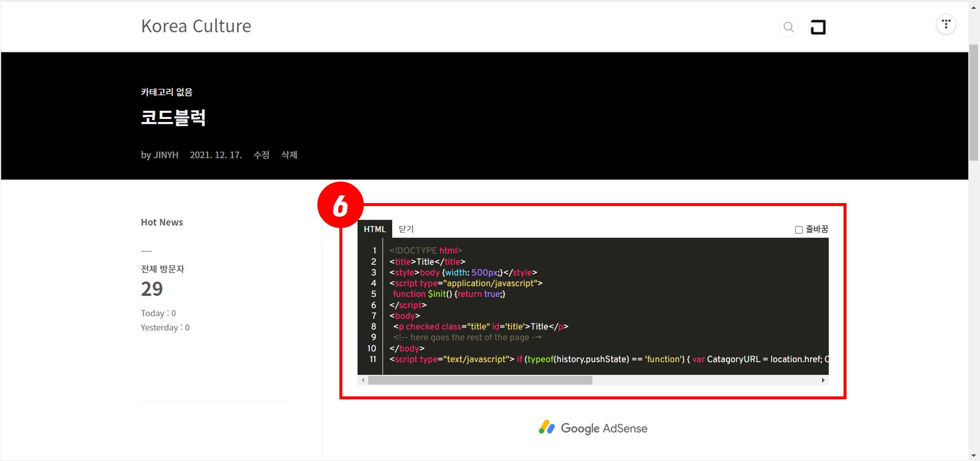Click the script type application/javascript code line
The width and height of the screenshot is (980, 461).
(466, 283)
